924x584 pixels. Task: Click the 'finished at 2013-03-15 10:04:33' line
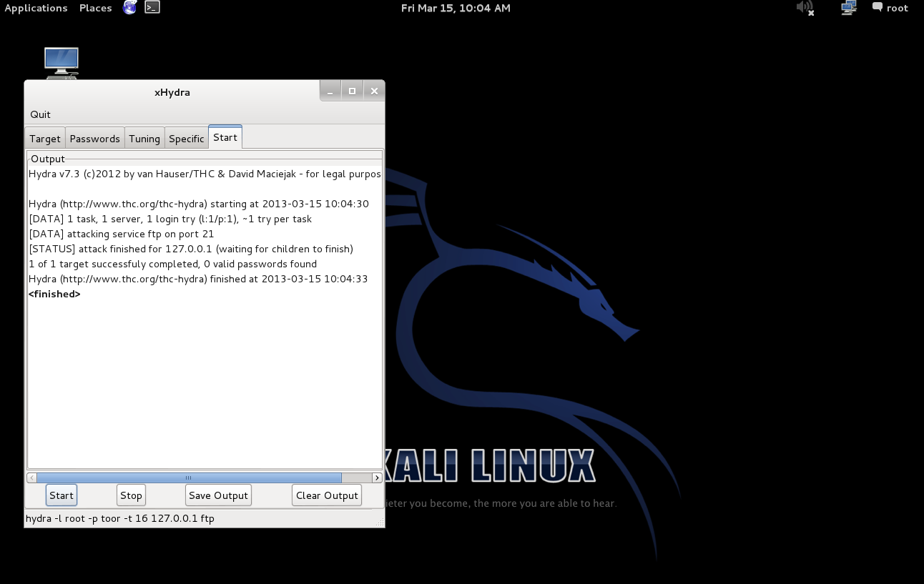pos(198,279)
